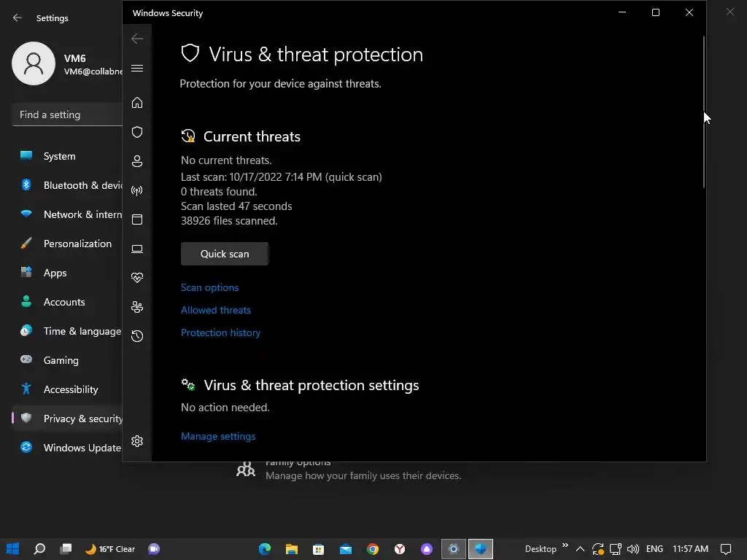Open Device security sidebar icon
747x560 pixels.
pyautogui.click(x=136, y=249)
